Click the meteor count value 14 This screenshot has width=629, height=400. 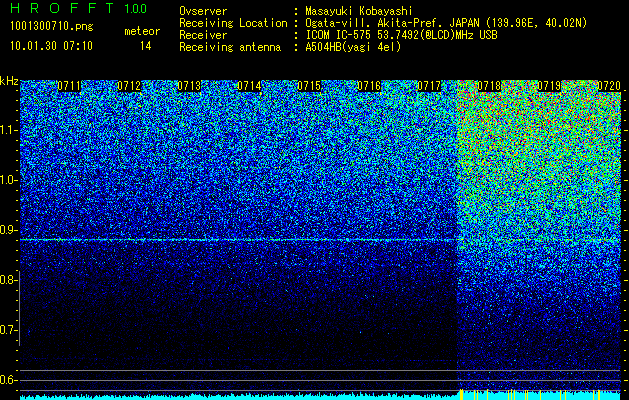[146, 46]
